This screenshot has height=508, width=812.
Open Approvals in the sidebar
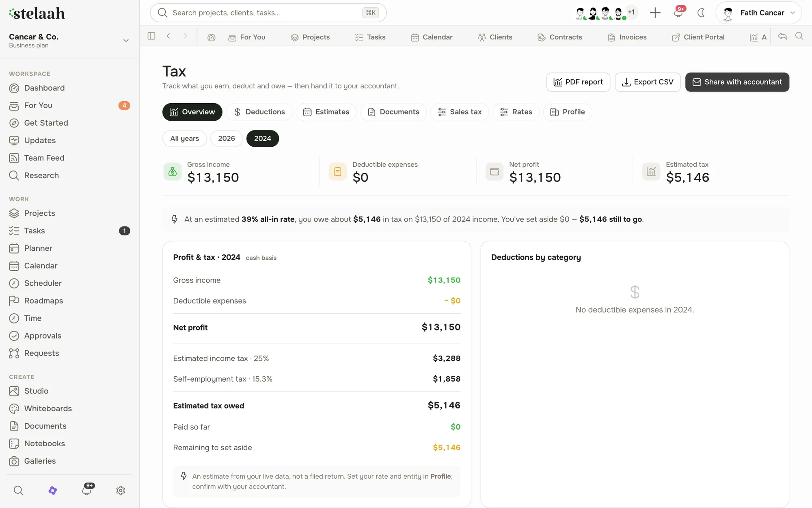pyautogui.click(x=69, y=335)
